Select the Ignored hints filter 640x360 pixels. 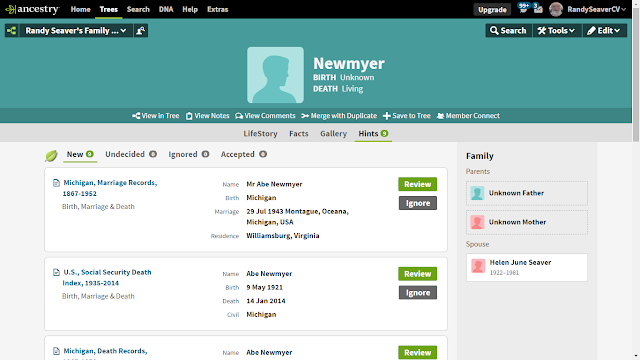coord(189,154)
